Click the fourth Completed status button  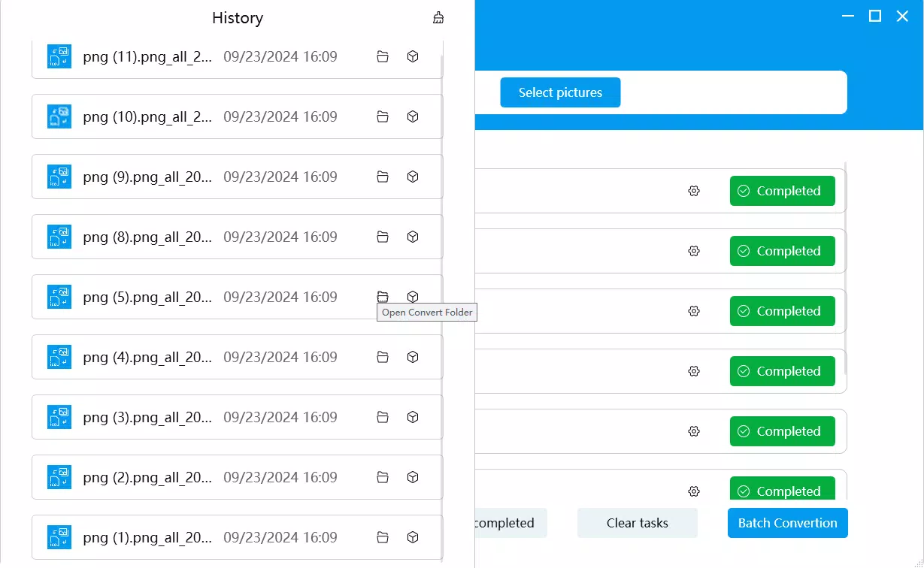tap(782, 371)
